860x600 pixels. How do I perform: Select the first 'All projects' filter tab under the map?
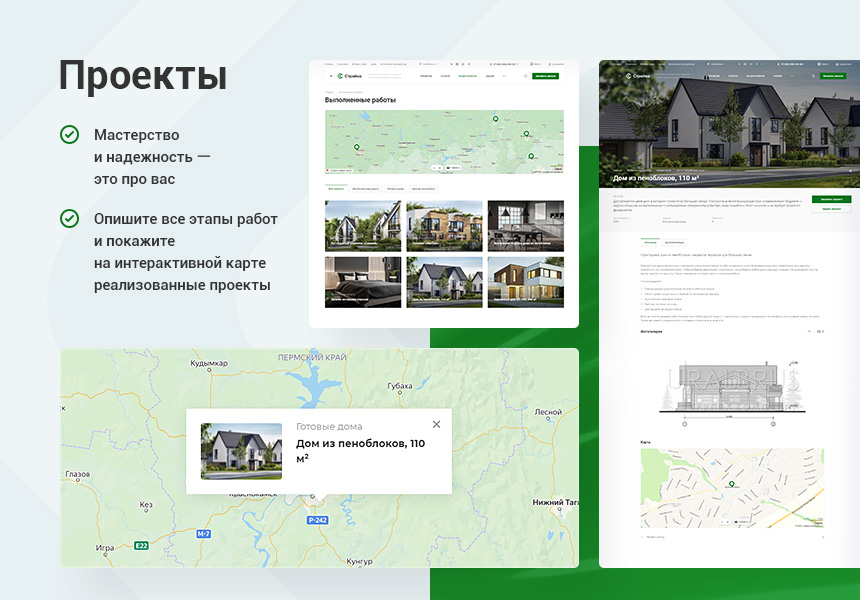tap(335, 188)
